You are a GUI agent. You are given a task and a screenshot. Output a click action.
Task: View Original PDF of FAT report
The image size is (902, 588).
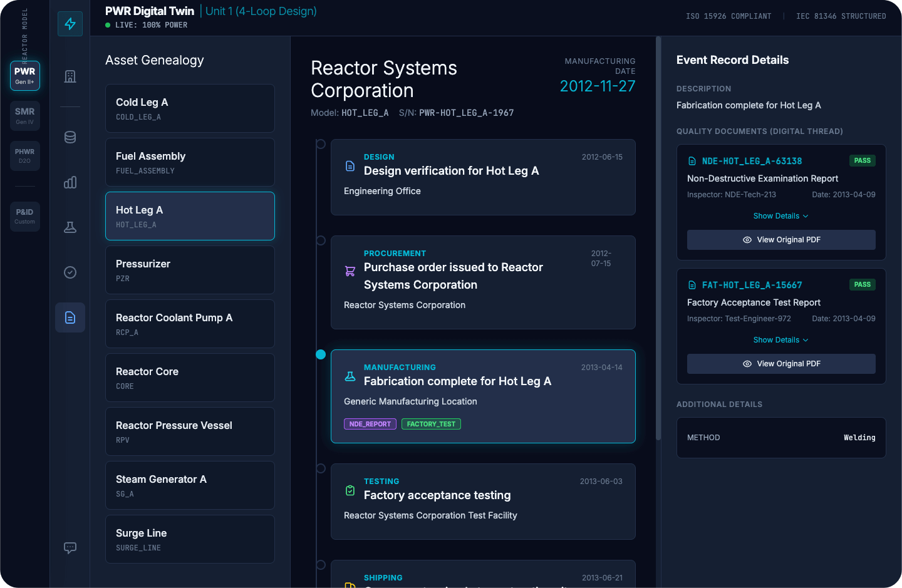tap(781, 364)
